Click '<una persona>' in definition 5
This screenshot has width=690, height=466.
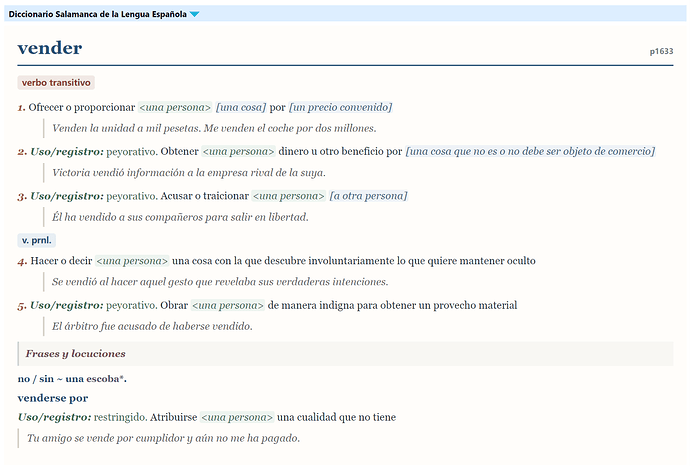tap(228, 306)
